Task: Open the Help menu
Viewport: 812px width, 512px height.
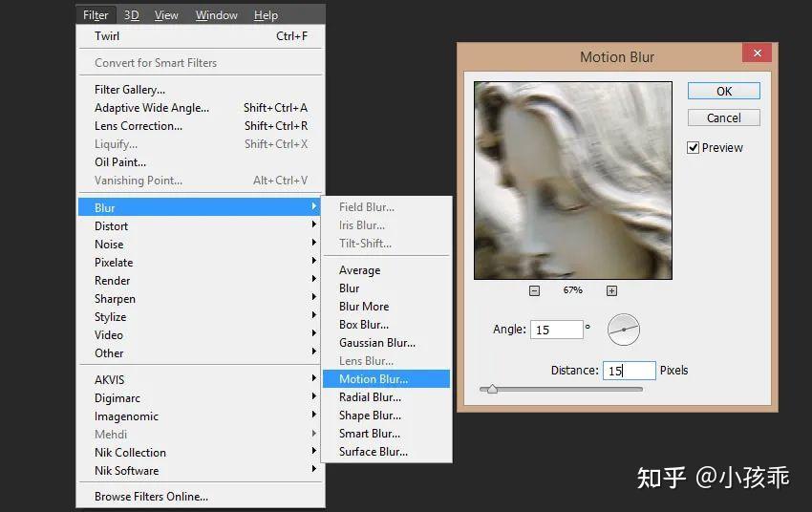Action: 266,15
